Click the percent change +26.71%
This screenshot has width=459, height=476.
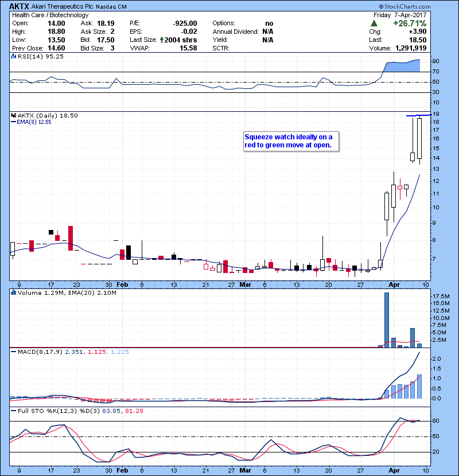tap(410, 24)
